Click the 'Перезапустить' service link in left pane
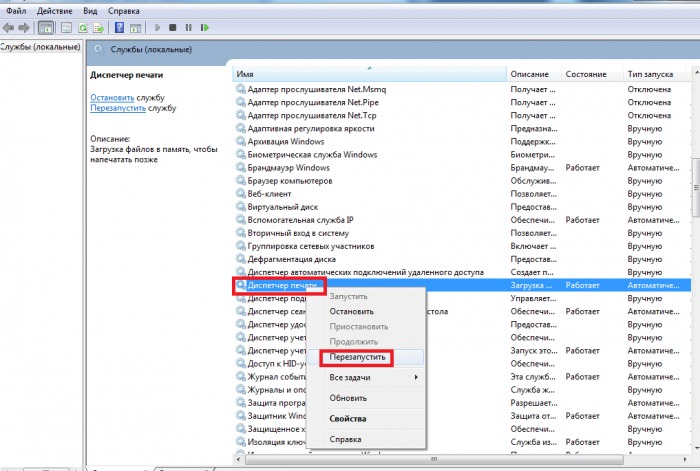 pos(120,108)
